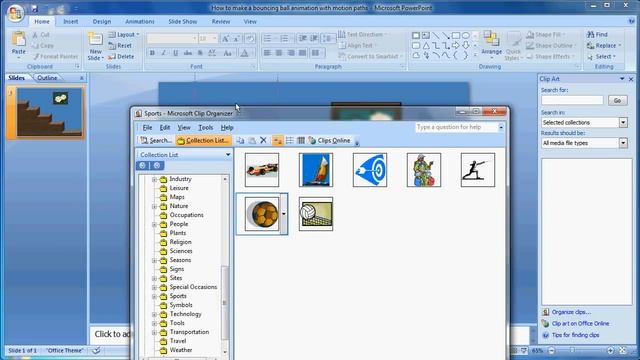Click Find in the Editing group
Screen dimensions: 640x360
point(598,35)
